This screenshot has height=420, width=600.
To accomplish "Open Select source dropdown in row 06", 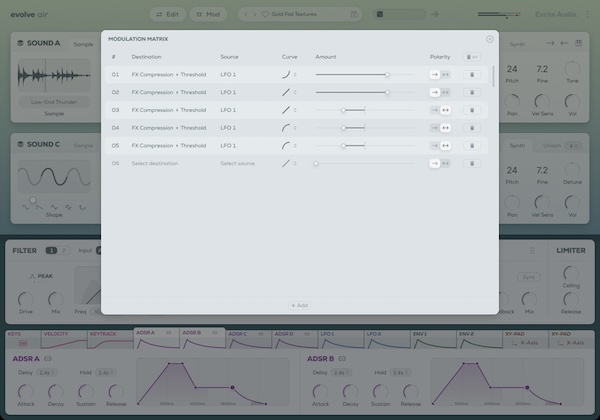I will click(237, 163).
